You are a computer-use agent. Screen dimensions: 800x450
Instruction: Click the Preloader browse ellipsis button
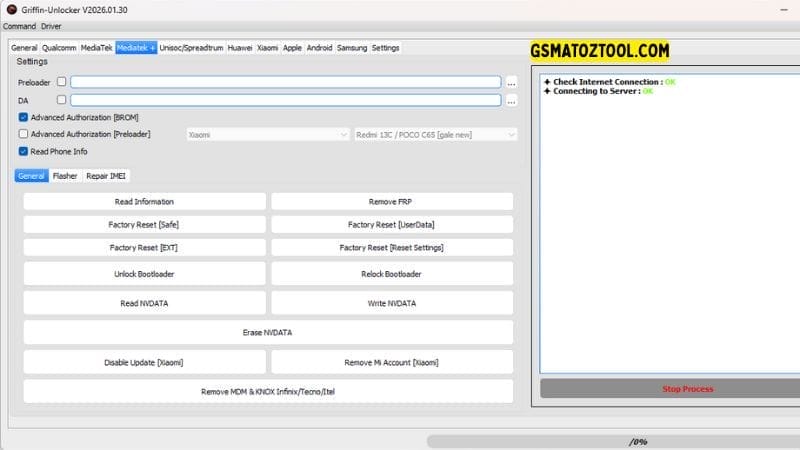[x=511, y=82]
